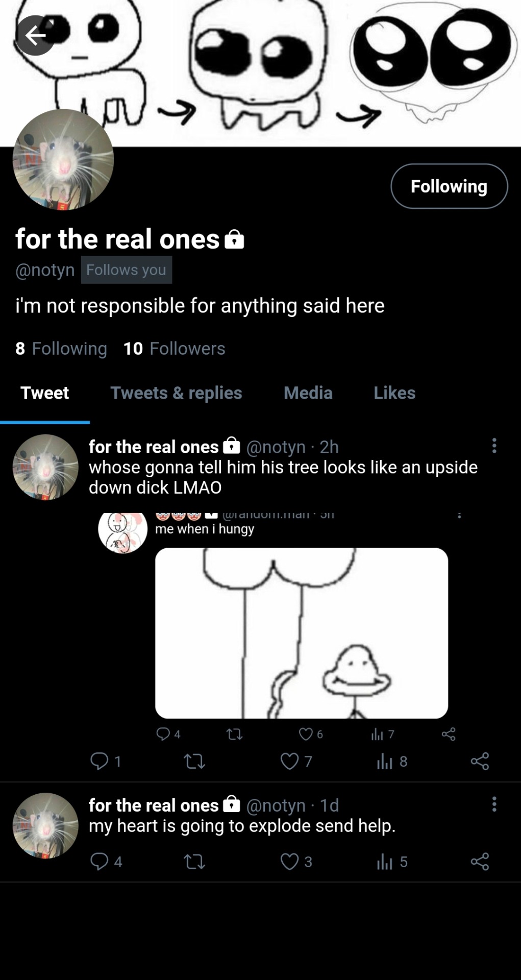The height and width of the screenshot is (980, 521).
Task: Share the 2h ago tweet
Action: coord(480,761)
